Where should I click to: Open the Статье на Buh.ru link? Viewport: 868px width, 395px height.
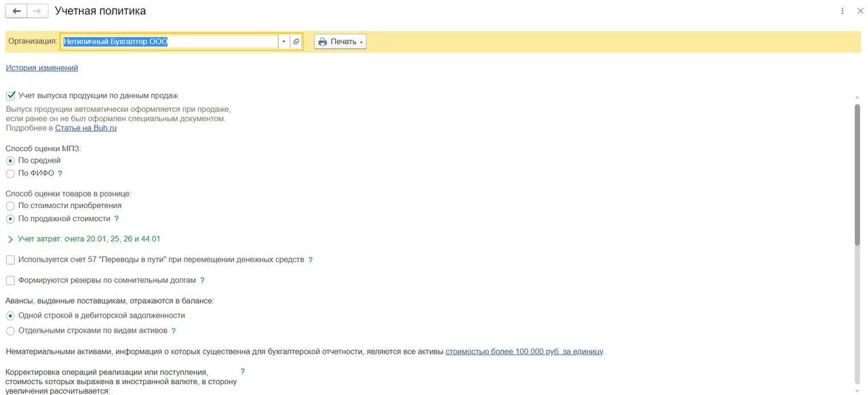(85, 128)
